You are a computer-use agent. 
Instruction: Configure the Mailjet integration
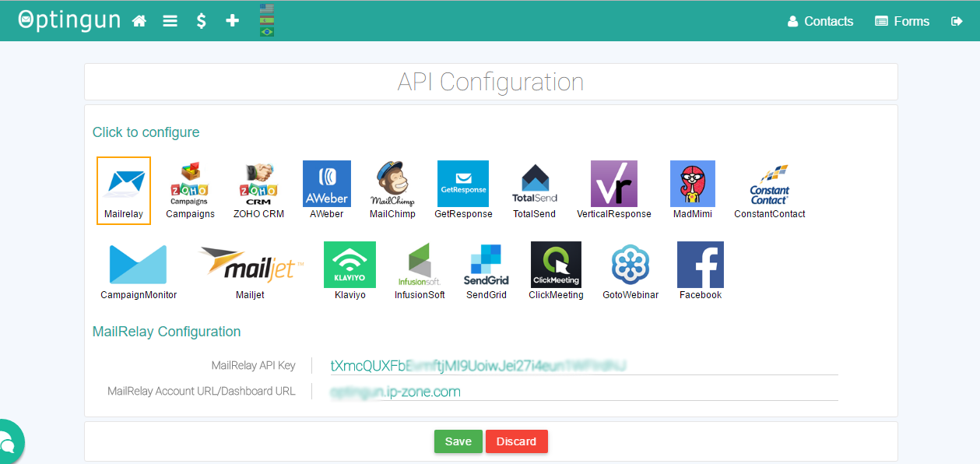tap(251, 271)
